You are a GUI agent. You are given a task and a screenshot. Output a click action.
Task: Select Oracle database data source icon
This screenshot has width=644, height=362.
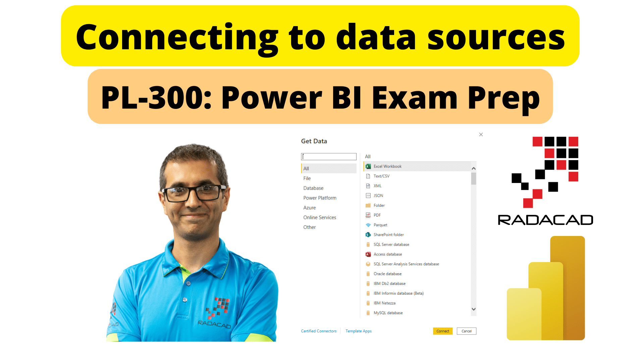tap(369, 273)
